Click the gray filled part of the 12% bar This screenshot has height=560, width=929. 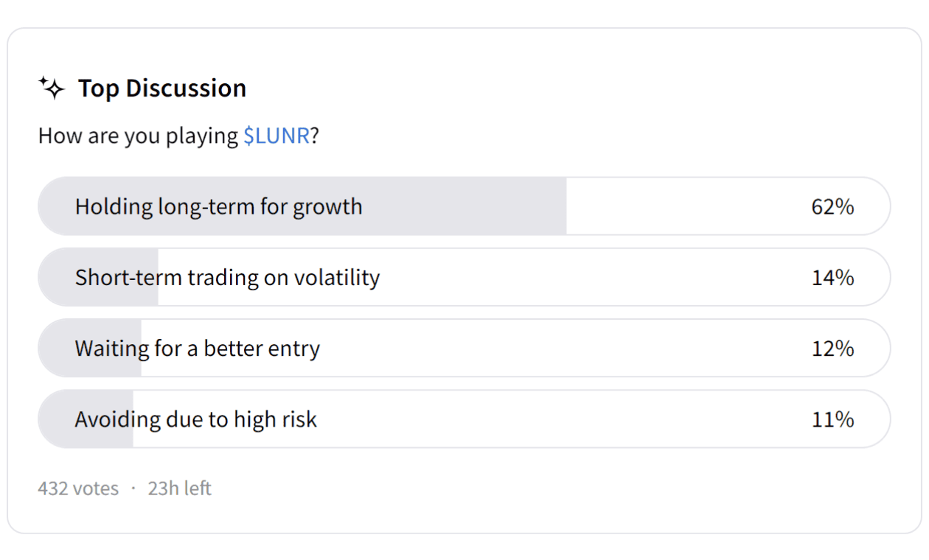pos(56,349)
